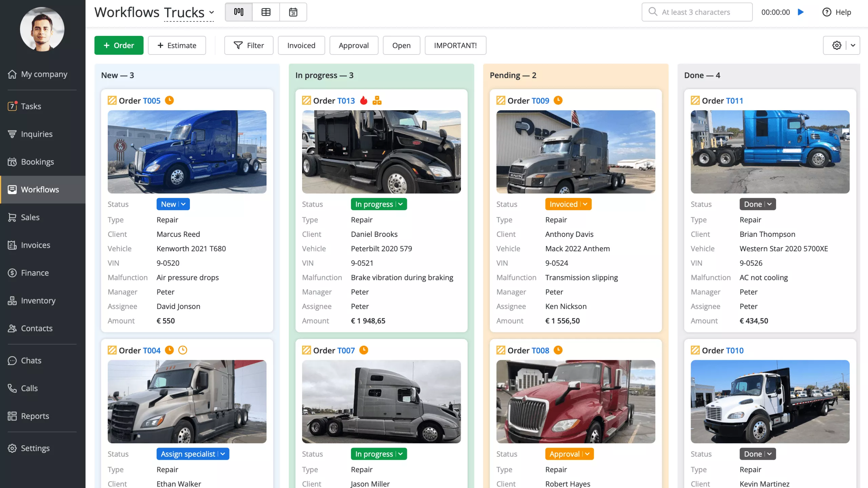The width and height of the screenshot is (868, 488).
Task: Apply the Approval quick filter
Action: (354, 45)
